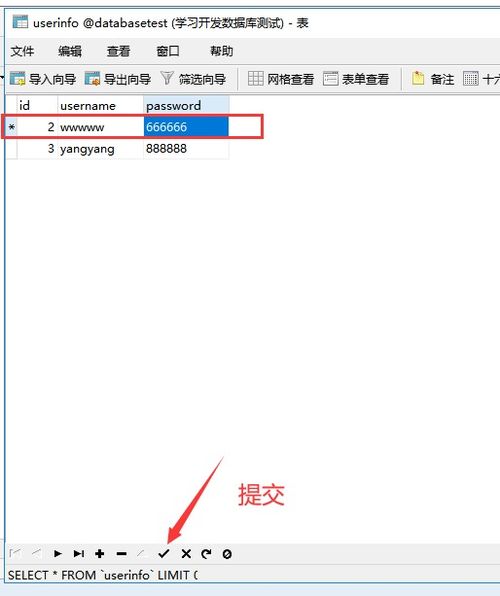The image size is (500, 596).
Task: Click the discard changes X icon
Action: point(186,554)
